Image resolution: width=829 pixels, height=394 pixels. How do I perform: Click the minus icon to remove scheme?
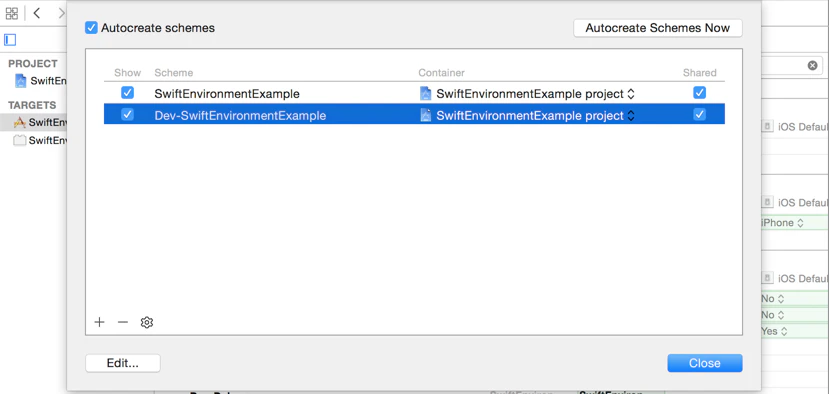coord(123,323)
